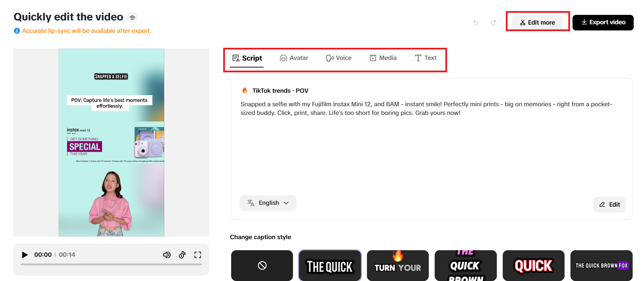Viewport: 644px width, 281px height.
Task: Click the Edit more button
Action: coord(537,22)
